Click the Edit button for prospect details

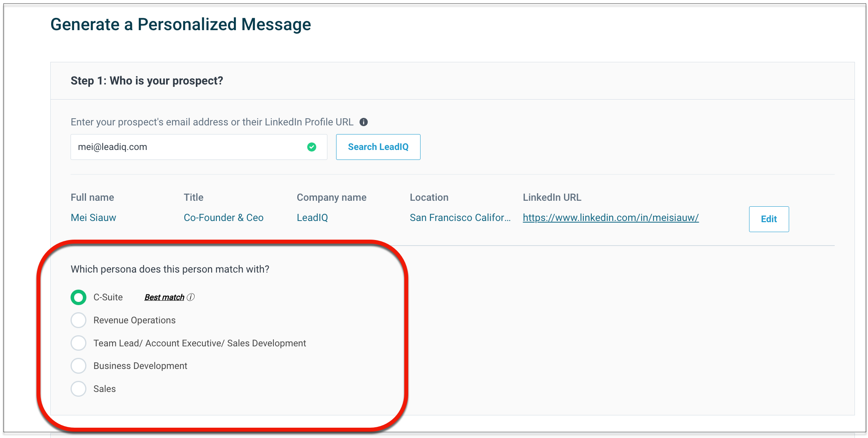point(769,219)
